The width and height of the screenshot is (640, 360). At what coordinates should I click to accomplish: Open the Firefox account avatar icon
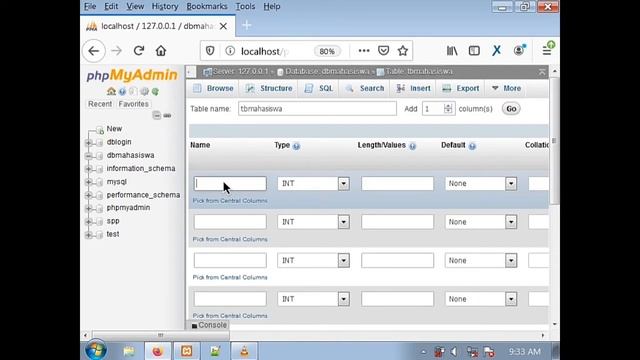pyautogui.click(x=519, y=50)
